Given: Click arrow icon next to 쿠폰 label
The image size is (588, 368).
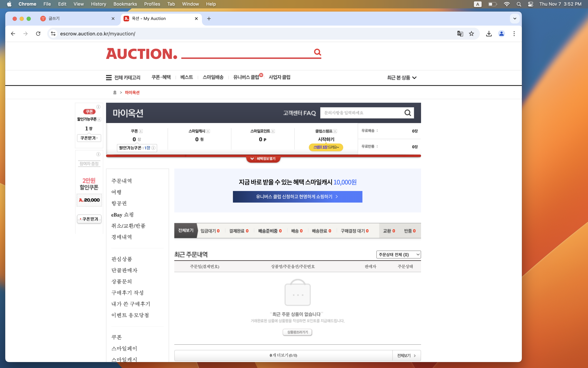Looking at the screenshot, I should pos(141,131).
